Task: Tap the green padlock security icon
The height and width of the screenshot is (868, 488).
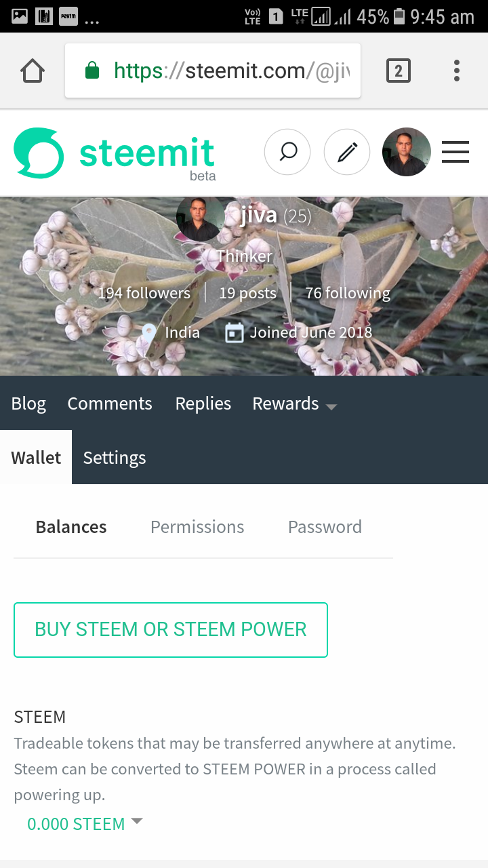Action: (92, 71)
